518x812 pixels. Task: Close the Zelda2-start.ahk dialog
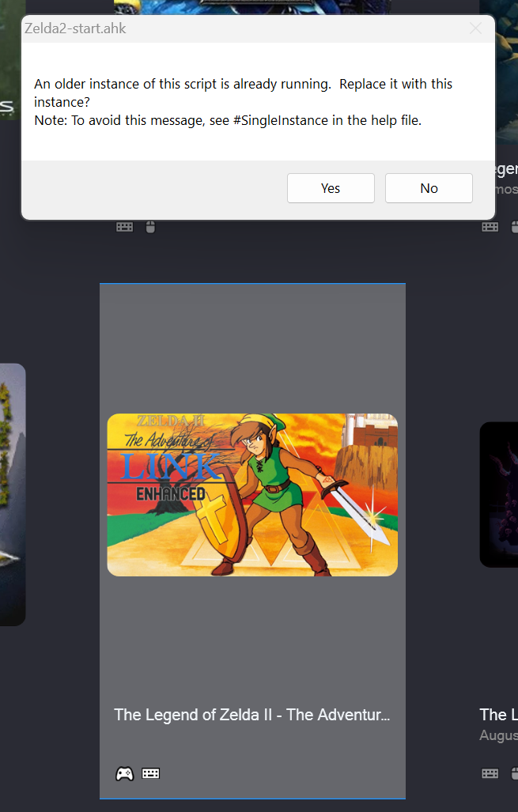pos(475,28)
